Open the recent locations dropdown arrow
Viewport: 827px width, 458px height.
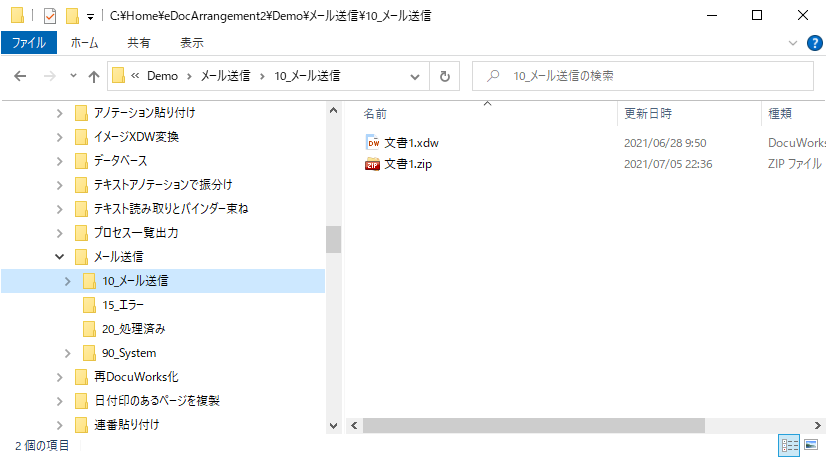coord(73,76)
